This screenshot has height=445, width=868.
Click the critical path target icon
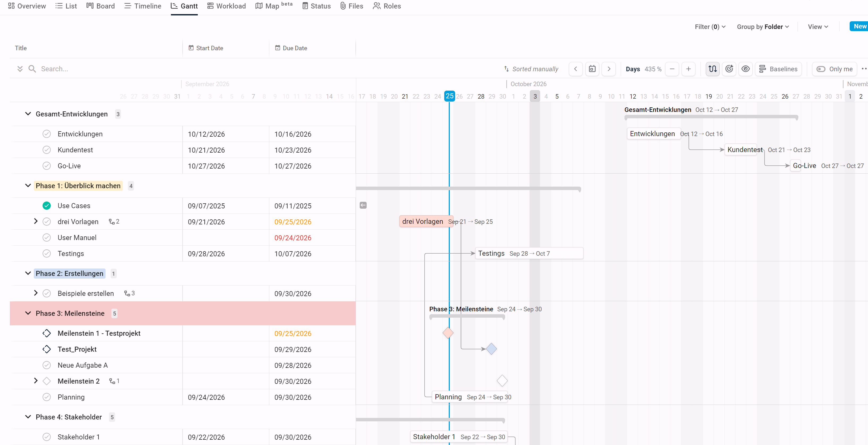coord(729,69)
